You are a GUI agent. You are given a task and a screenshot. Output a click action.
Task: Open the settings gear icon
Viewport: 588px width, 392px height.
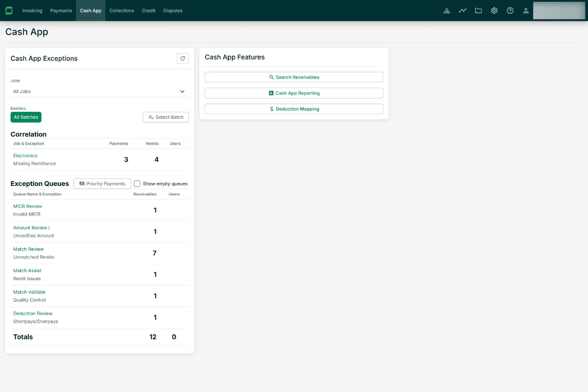494,11
